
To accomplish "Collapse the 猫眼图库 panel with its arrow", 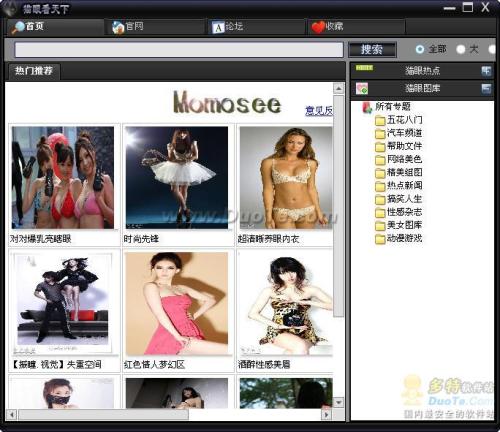I will tap(486, 88).
